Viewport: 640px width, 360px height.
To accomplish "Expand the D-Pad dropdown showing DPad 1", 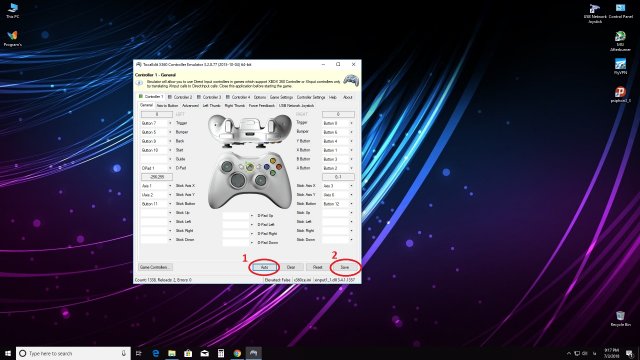I will coord(170,168).
